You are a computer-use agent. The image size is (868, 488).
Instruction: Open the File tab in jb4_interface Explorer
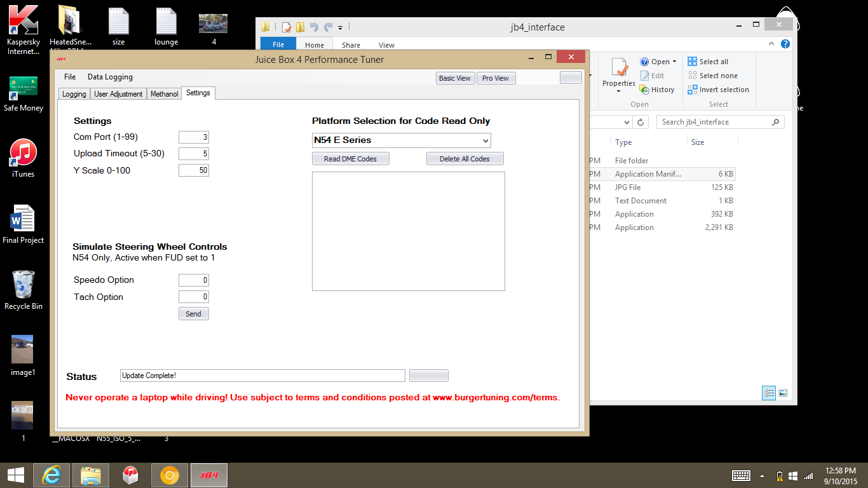click(278, 45)
